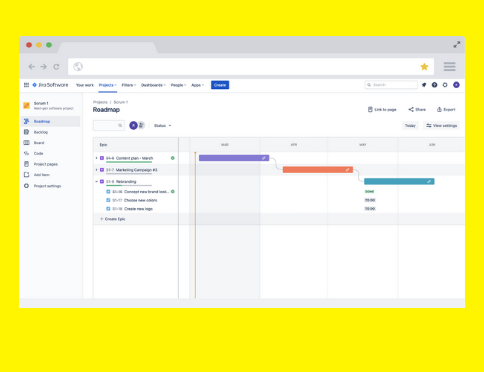Click the link icon on orange Marketing Campaign bar
The height and width of the screenshot is (372, 484).
click(347, 170)
